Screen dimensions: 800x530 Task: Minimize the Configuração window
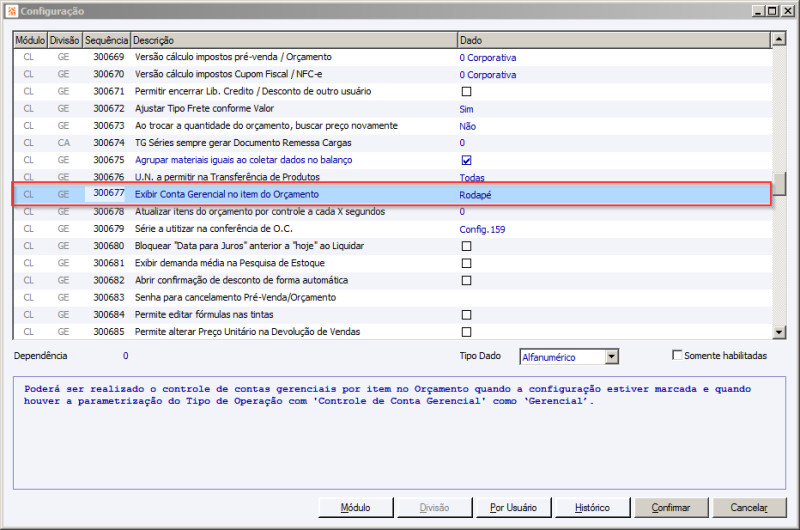click(758, 11)
